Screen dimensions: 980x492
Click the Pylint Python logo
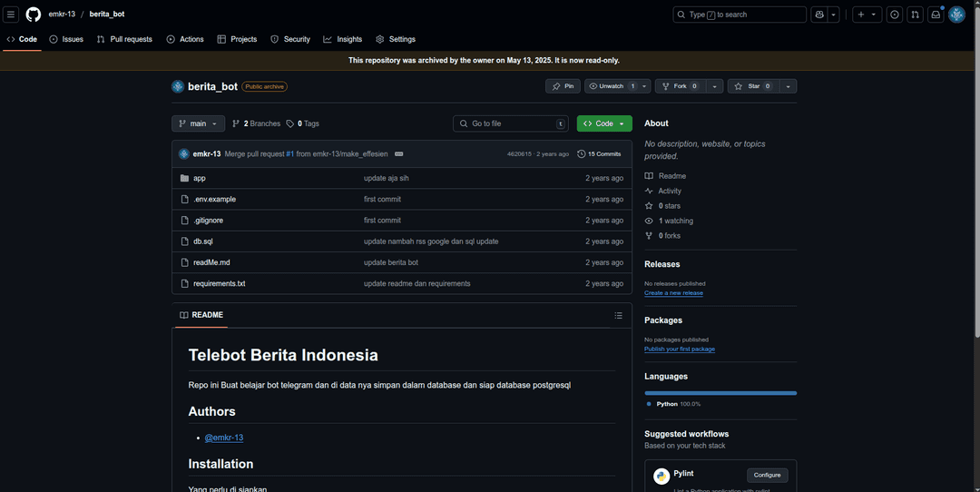tap(661, 477)
